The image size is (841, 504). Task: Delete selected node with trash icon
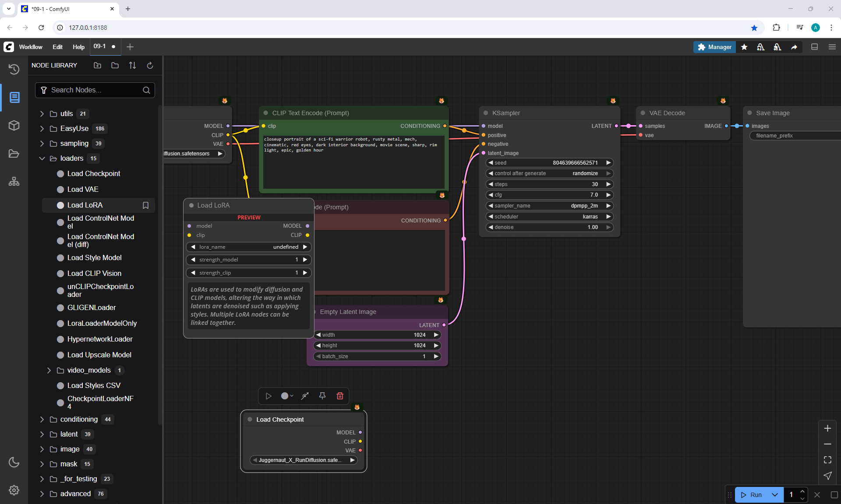pyautogui.click(x=340, y=396)
